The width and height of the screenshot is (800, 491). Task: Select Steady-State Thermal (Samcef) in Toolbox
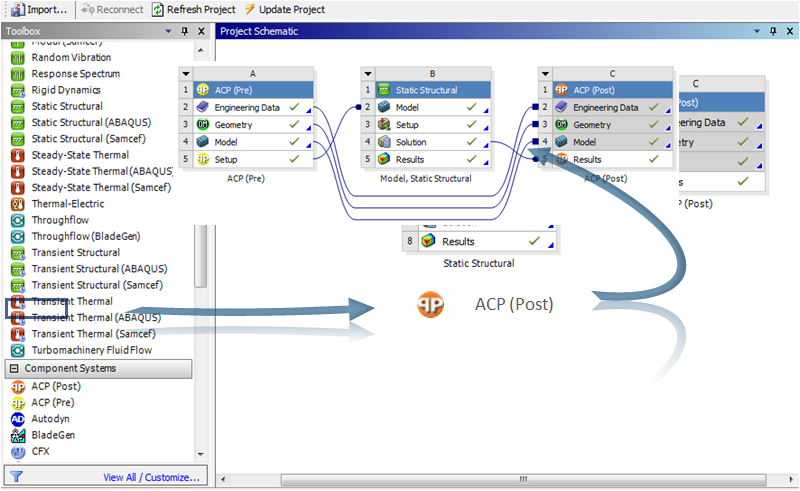(101, 187)
